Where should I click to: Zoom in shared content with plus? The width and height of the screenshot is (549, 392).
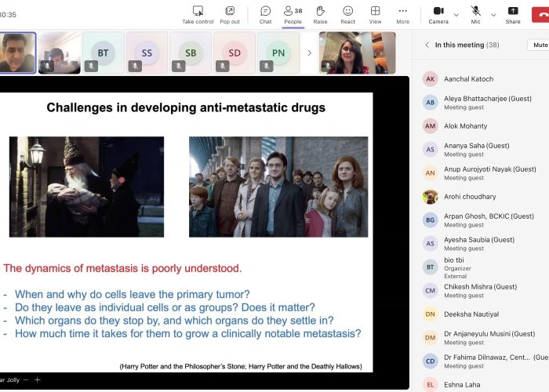[x=38, y=379]
